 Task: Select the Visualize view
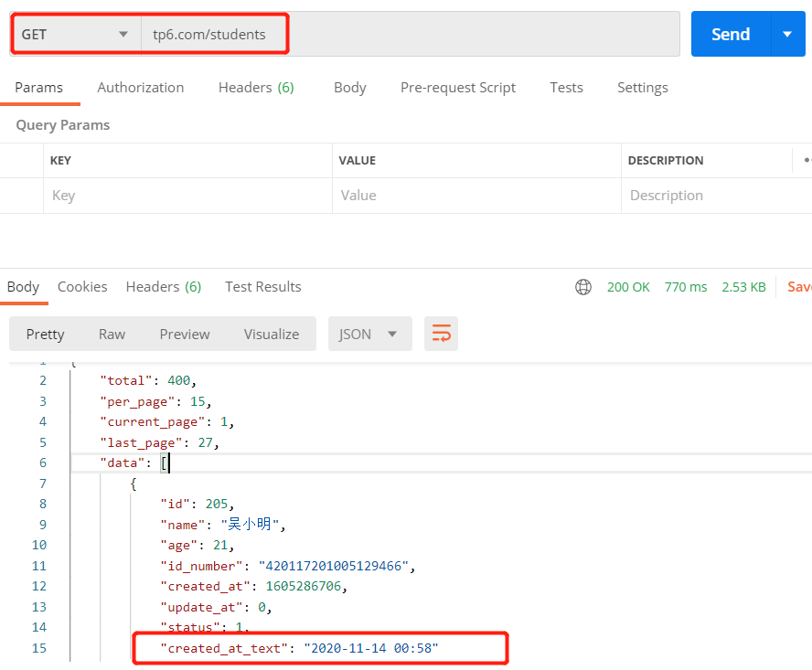click(272, 334)
